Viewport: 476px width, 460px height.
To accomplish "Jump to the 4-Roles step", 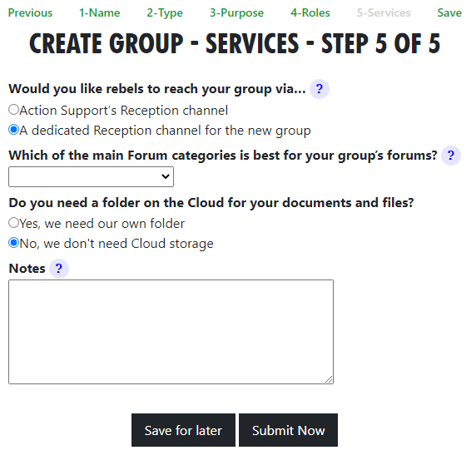I will pos(310,12).
